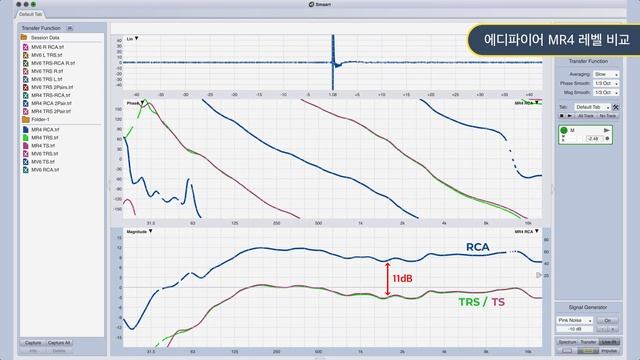Image resolution: width=640 pixels, height=360 pixels.
Task: Toggle the green measurement M indicator
Action: tap(564, 130)
